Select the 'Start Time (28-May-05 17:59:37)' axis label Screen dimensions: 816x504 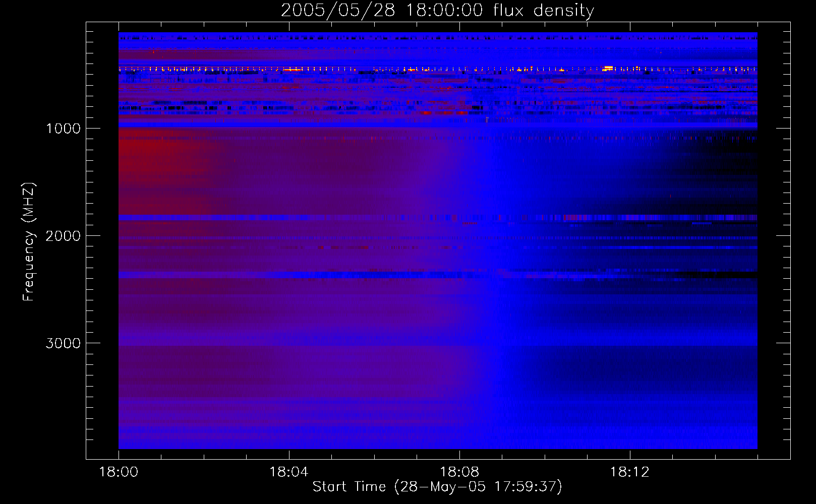(437, 487)
